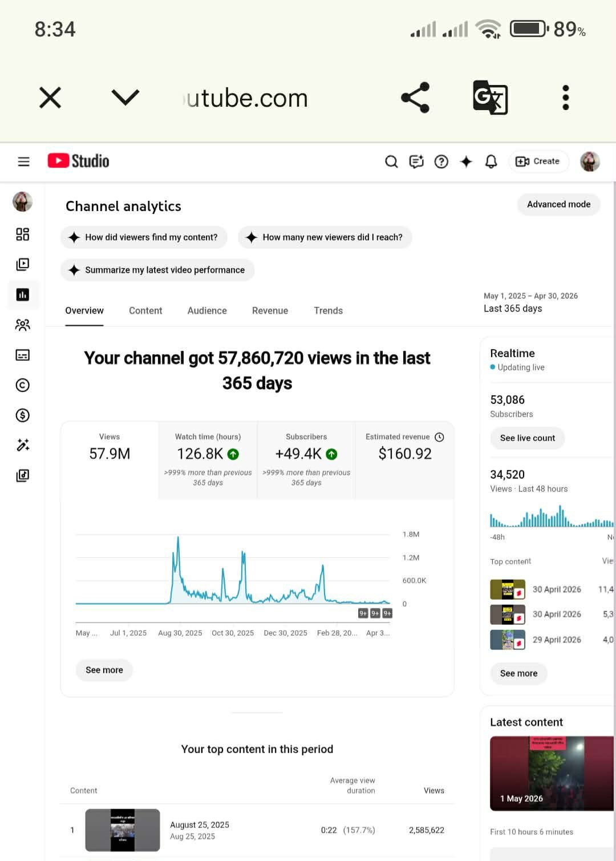Click the clock icon beside Estimated revenue
Image resolution: width=616 pixels, height=861 pixels.
[439, 437]
